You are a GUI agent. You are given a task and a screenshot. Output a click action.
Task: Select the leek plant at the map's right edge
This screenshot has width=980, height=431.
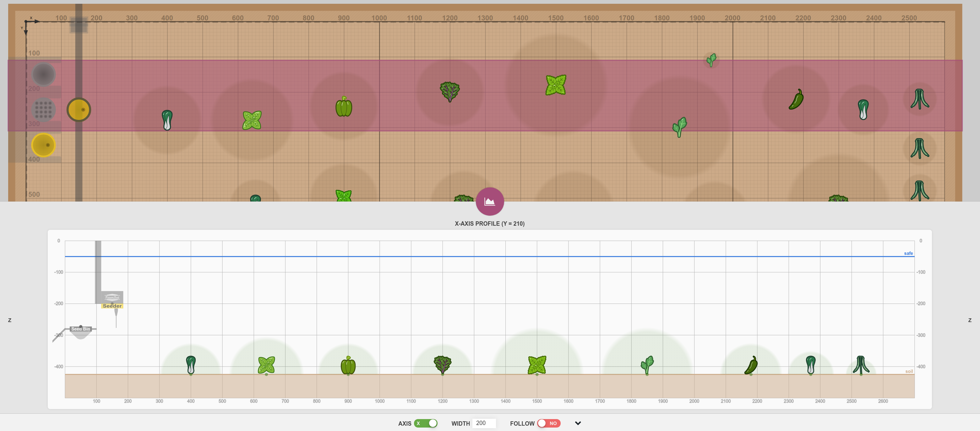[920, 100]
